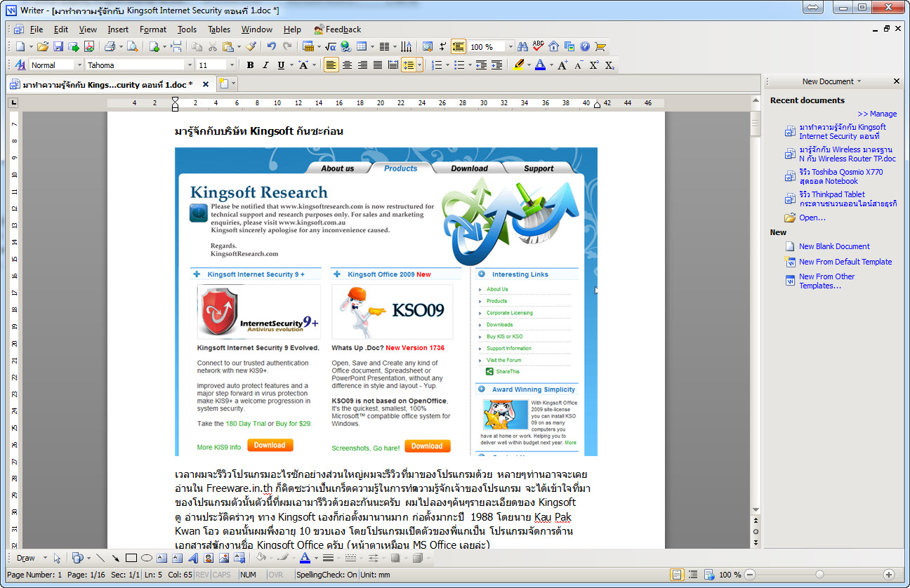Image resolution: width=910 pixels, height=588 pixels.
Task: Cut the selection with the scissors icon
Action: [212, 47]
